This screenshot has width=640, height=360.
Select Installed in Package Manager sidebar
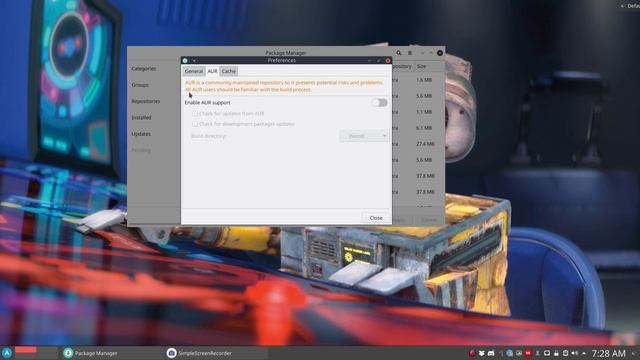[x=141, y=118]
